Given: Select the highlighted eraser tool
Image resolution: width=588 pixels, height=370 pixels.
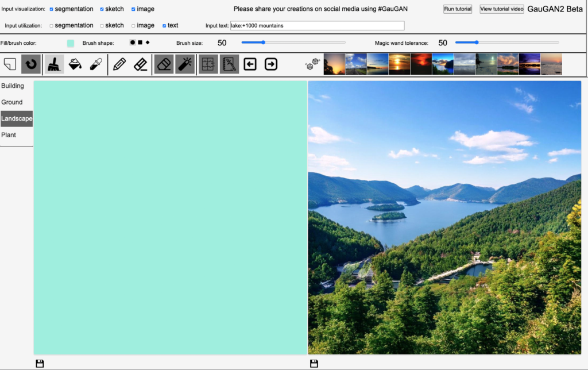Looking at the screenshot, I should point(164,64).
